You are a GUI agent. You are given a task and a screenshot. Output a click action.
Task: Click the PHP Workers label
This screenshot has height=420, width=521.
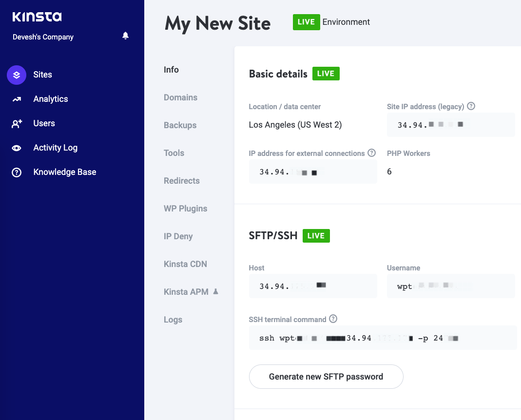(x=408, y=153)
